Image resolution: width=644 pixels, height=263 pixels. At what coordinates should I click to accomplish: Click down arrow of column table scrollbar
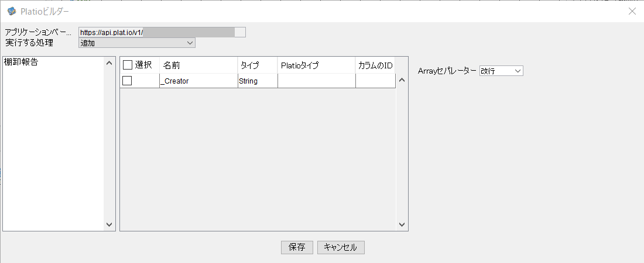pos(402,224)
